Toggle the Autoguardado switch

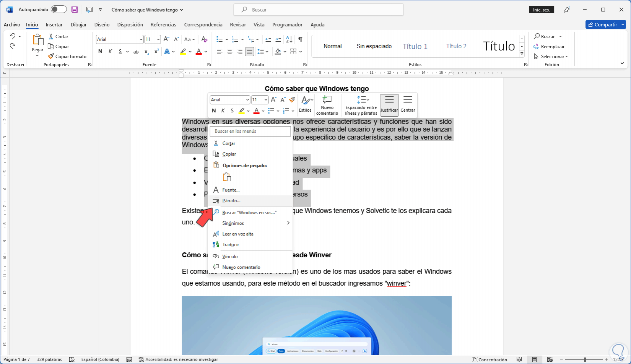(x=59, y=10)
